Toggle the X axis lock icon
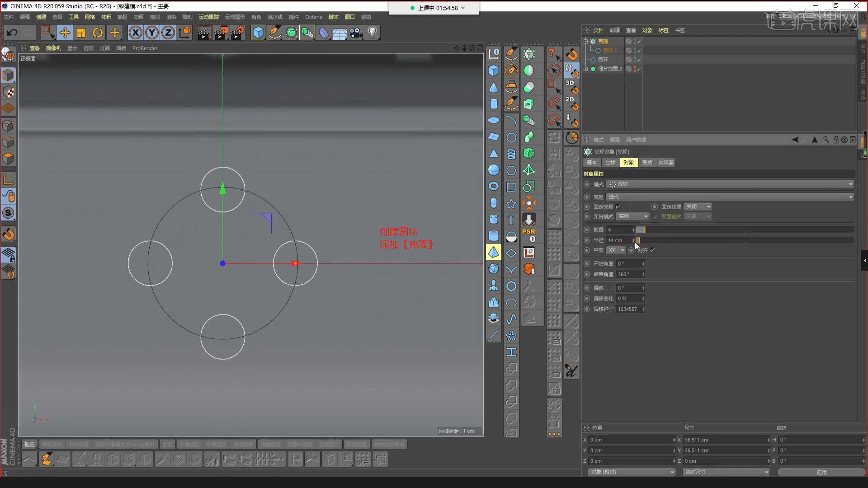This screenshot has width=868, height=488. pos(135,33)
